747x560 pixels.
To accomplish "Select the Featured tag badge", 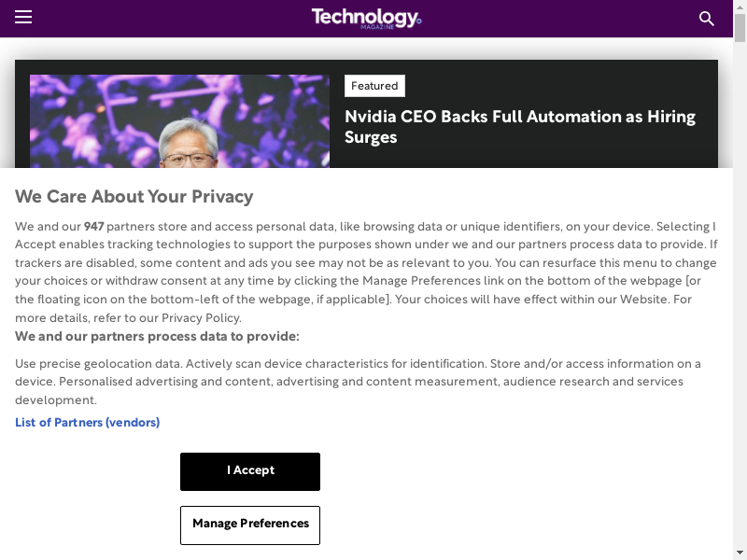I will click(374, 86).
